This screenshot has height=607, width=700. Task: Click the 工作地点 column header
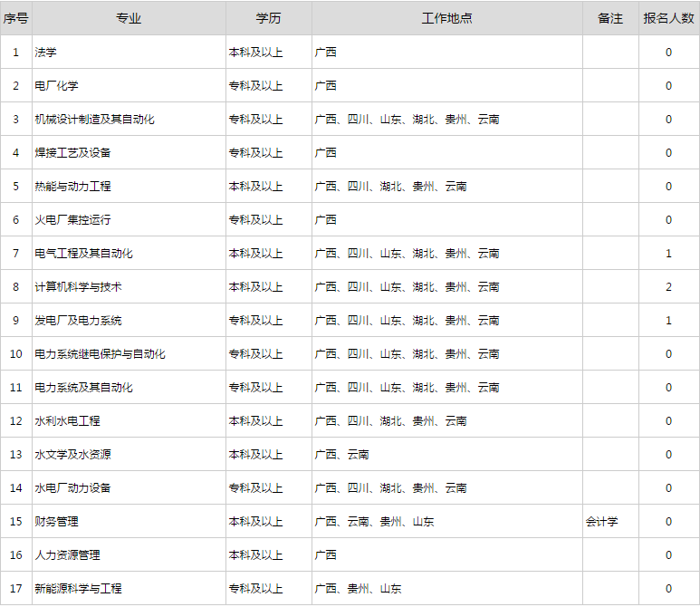tap(446, 18)
